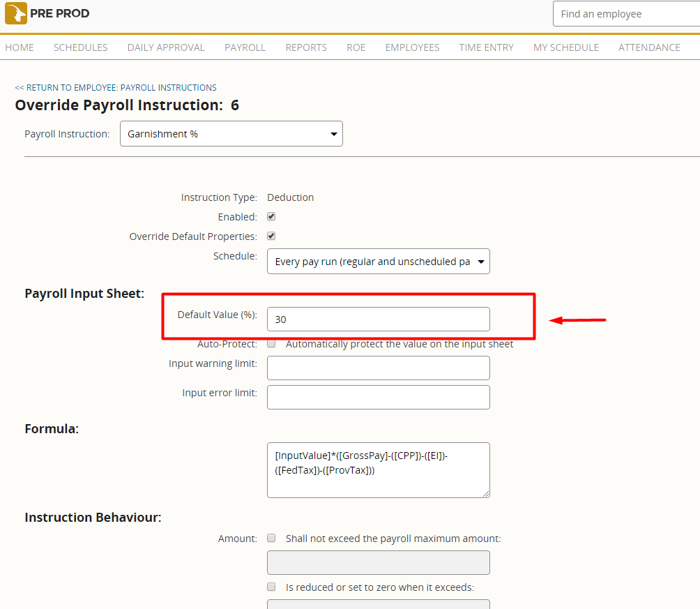Check Is reduced or set to zero option
The height and width of the screenshot is (609, 700).
tap(271, 587)
